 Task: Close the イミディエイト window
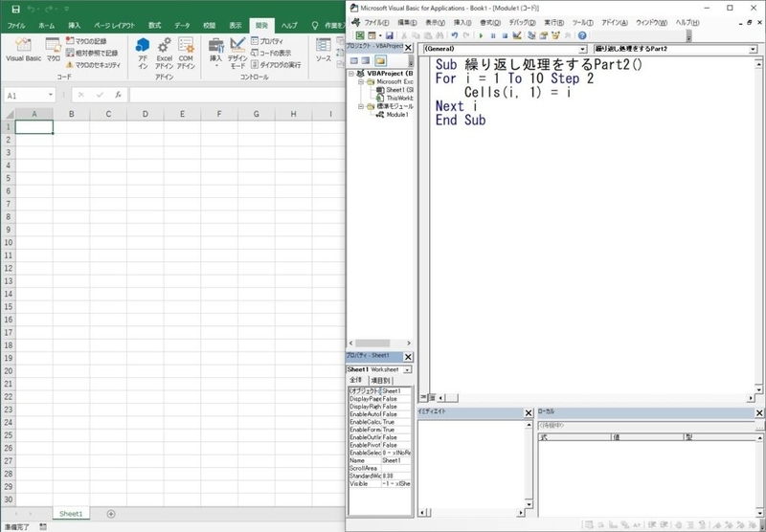[x=529, y=413]
